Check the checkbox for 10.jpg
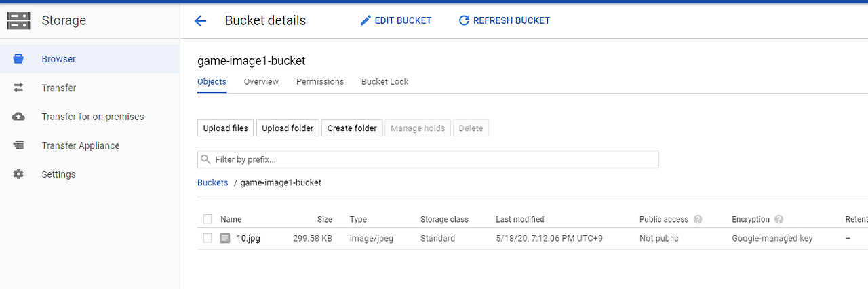This screenshot has height=289, width=868. pos(208,238)
